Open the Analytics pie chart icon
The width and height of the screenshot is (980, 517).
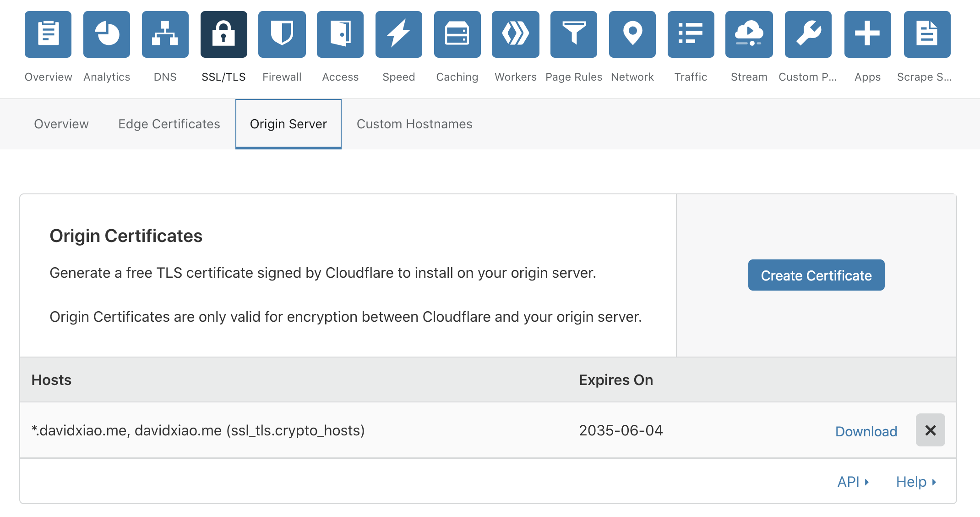pyautogui.click(x=107, y=34)
